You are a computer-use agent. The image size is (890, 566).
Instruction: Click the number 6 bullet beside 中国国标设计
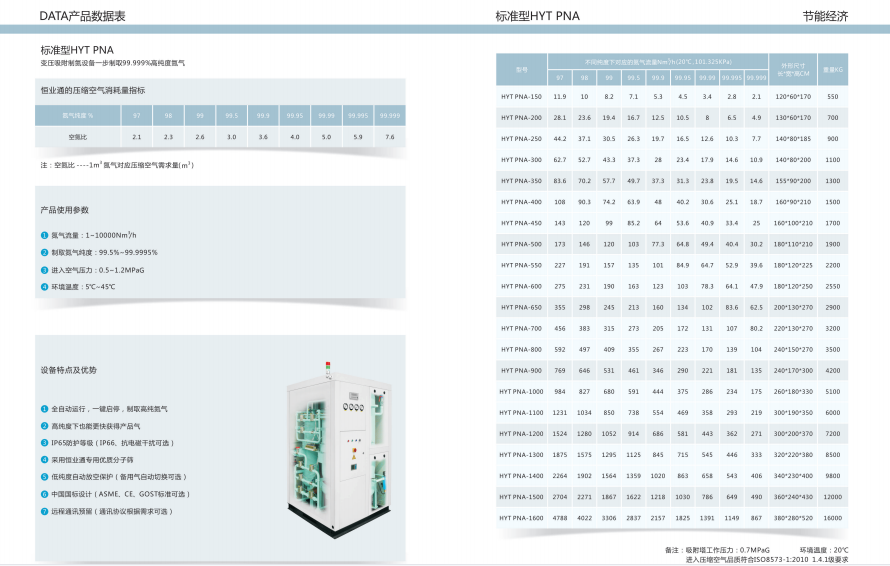tap(44, 494)
